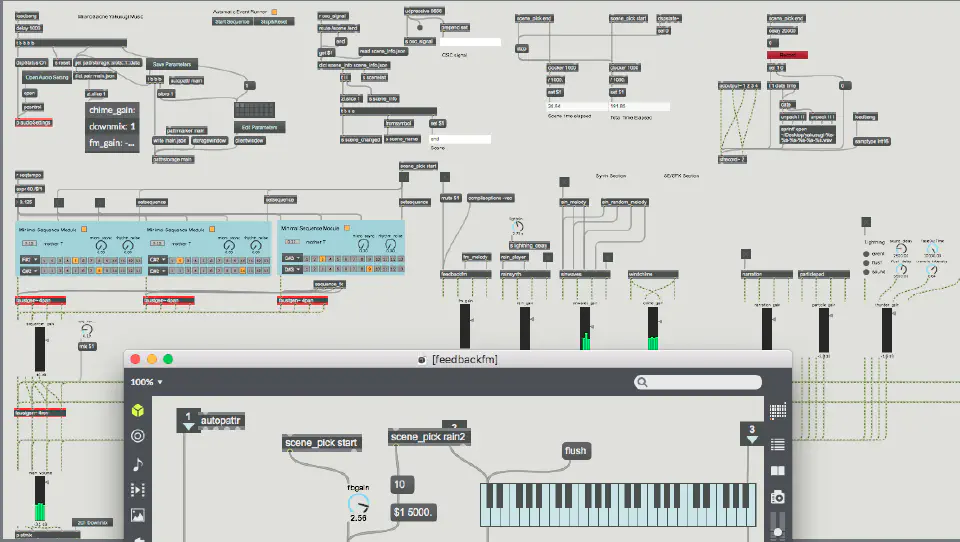960x542 pixels.
Task: Click the Open Audio Setting button
Action: pos(47,76)
